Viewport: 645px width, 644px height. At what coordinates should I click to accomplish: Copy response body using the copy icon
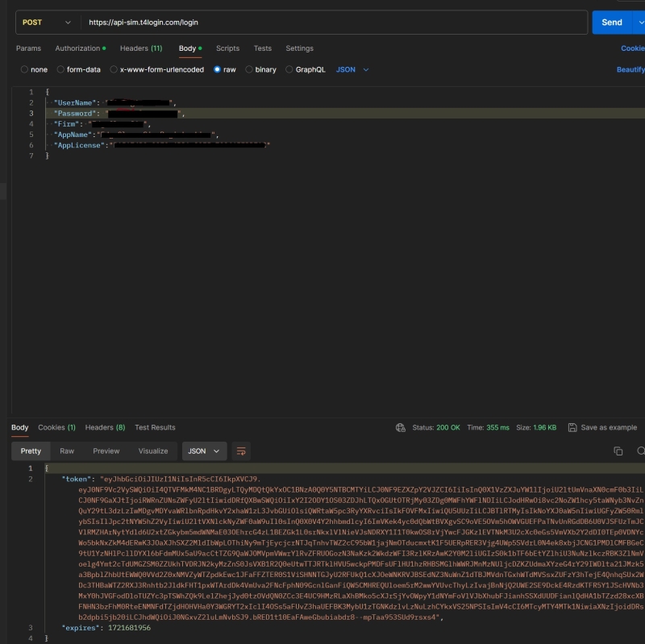click(618, 451)
